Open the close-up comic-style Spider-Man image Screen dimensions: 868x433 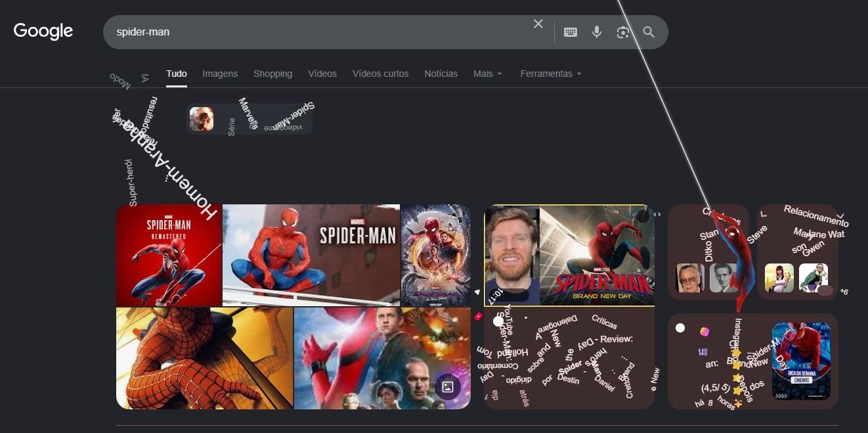[205, 358]
